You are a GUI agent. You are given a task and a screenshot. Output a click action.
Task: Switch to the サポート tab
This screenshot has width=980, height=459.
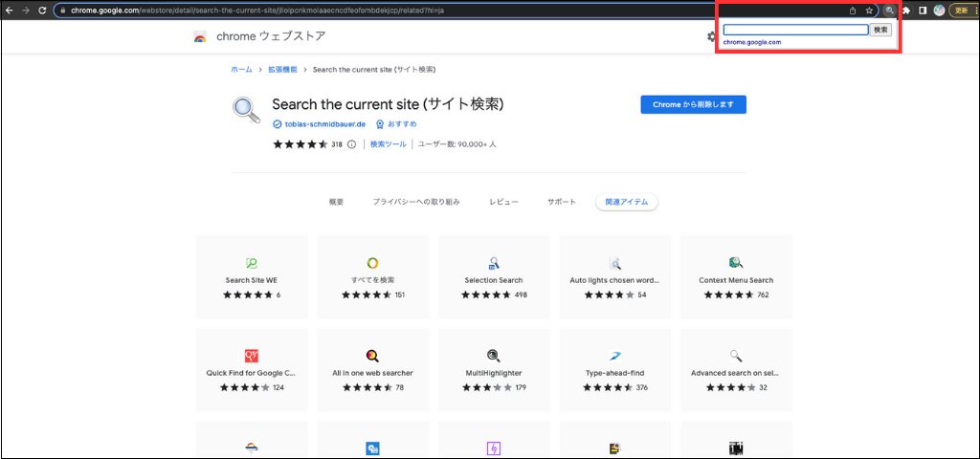click(x=562, y=203)
